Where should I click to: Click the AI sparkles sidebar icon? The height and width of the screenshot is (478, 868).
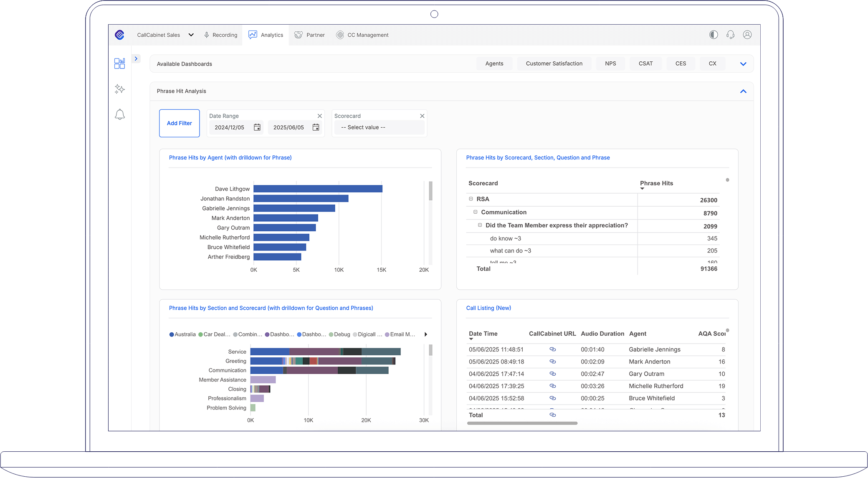119,89
